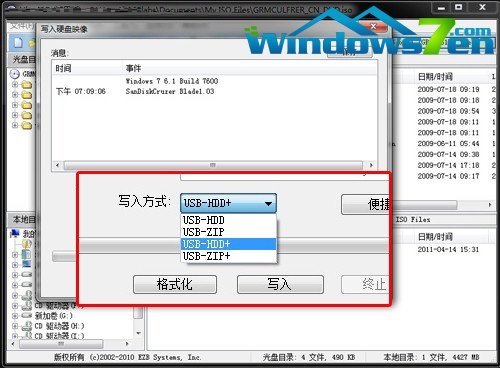Click the 便捷 button beside write method

365,204
